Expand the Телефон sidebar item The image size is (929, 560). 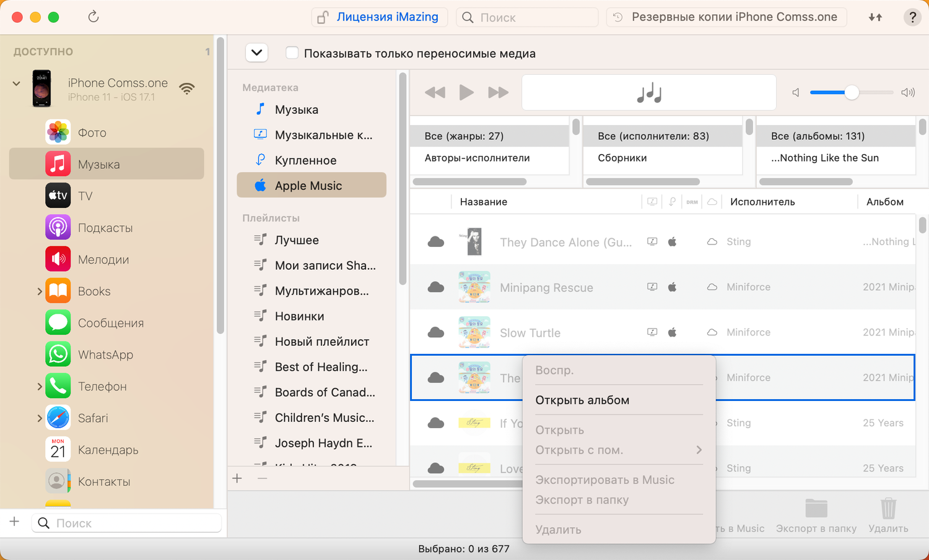coord(39,386)
